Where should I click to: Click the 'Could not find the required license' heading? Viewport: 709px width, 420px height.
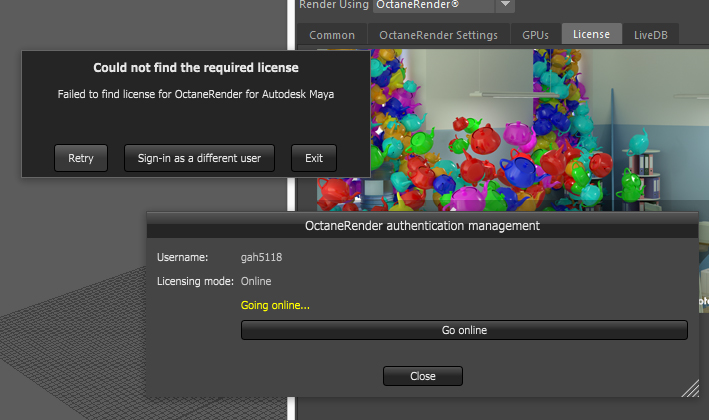(x=196, y=68)
